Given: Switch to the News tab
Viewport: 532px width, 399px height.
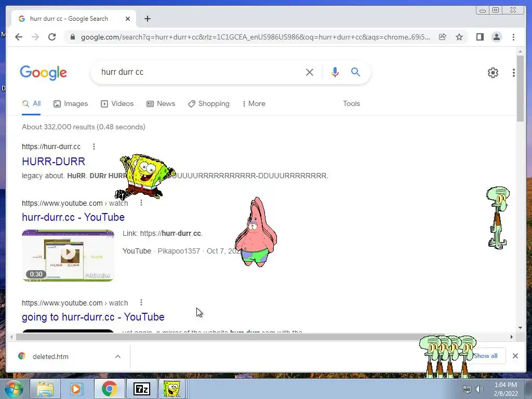Looking at the screenshot, I should pos(161,104).
